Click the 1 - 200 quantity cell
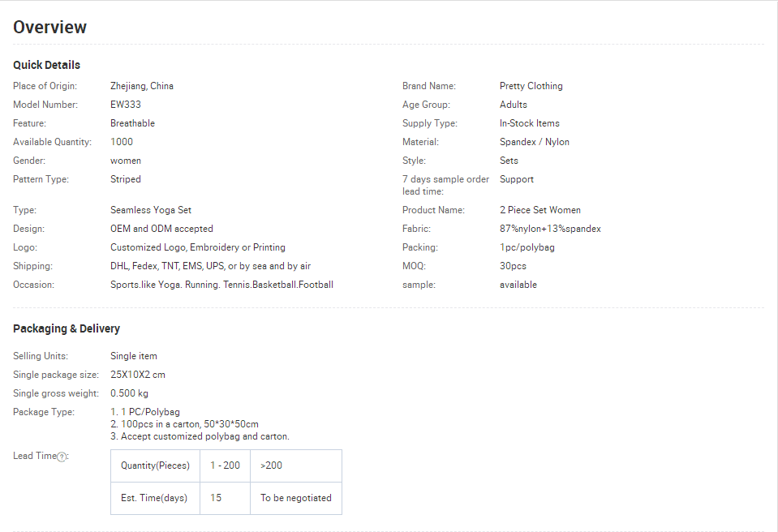Image resolution: width=778 pixels, height=532 pixels. [x=224, y=466]
